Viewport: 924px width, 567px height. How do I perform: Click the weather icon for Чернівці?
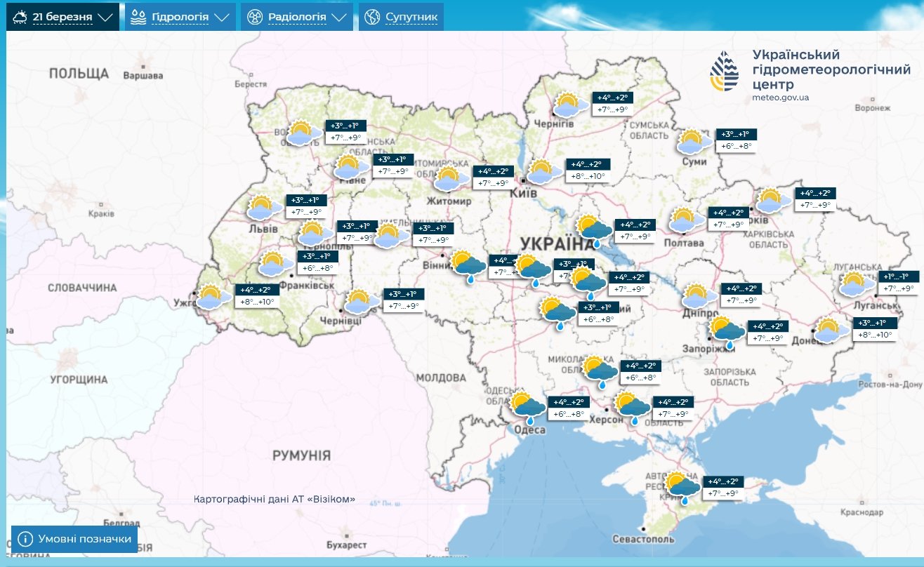[x=362, y=301]
